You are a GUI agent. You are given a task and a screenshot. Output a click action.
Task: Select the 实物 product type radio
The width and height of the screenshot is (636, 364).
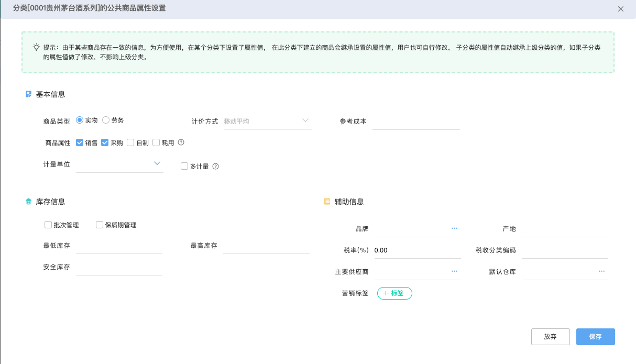click(x=80, y=120)
